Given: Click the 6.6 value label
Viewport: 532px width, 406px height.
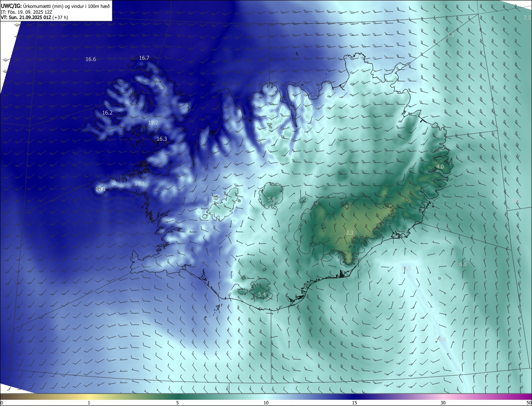Looking at the screenshot, I should [463, 264].
